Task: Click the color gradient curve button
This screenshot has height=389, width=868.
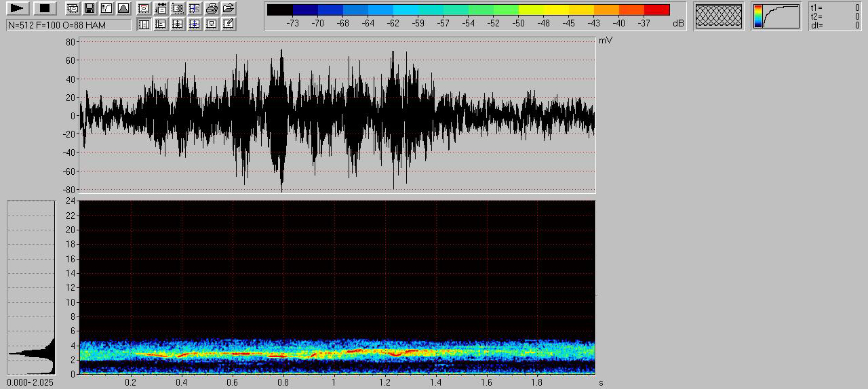Action: (x=776, y=16)
